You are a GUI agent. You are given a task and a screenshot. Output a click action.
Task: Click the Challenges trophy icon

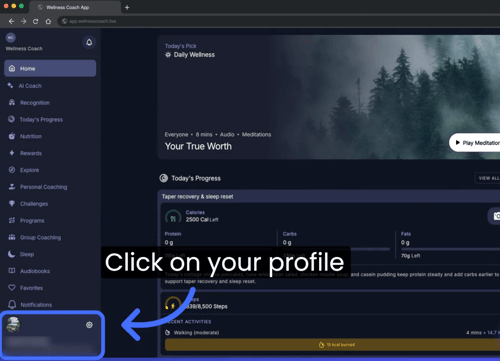(x=12, y=203)
